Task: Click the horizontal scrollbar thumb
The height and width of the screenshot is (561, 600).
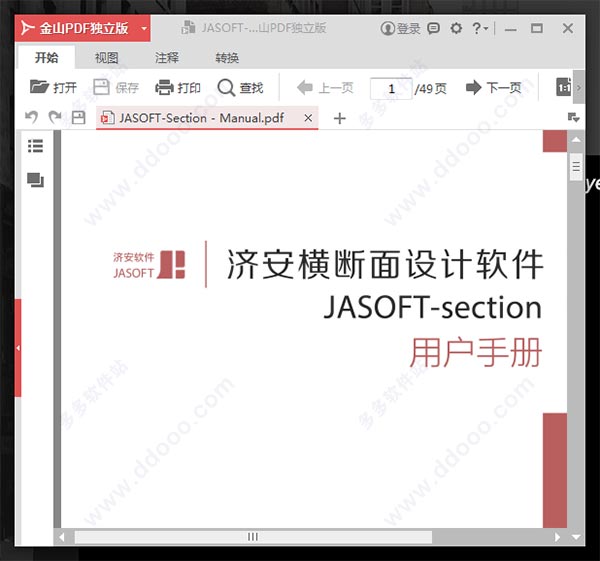Action: [x=253, y=537]
